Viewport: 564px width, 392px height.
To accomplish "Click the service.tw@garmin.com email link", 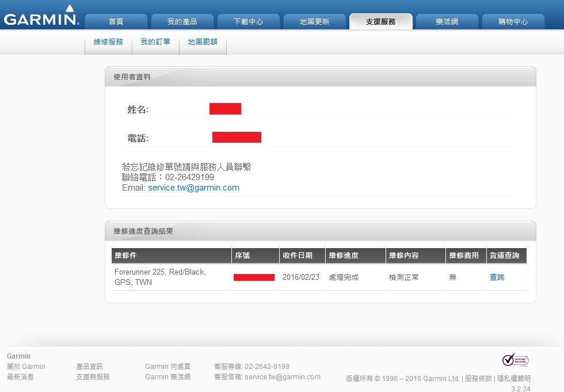I will [193, 188].
